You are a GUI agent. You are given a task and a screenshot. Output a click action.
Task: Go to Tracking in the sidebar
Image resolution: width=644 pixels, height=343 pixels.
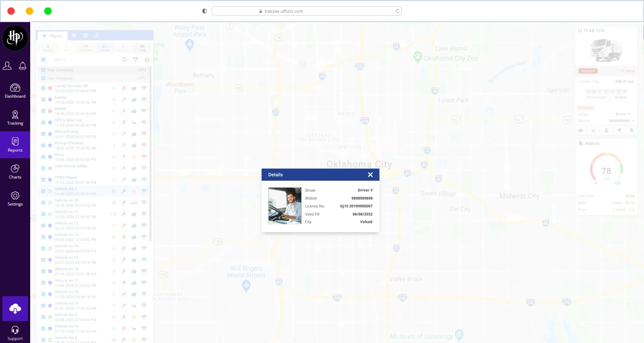pyautogui.click(x=15, y=118)
